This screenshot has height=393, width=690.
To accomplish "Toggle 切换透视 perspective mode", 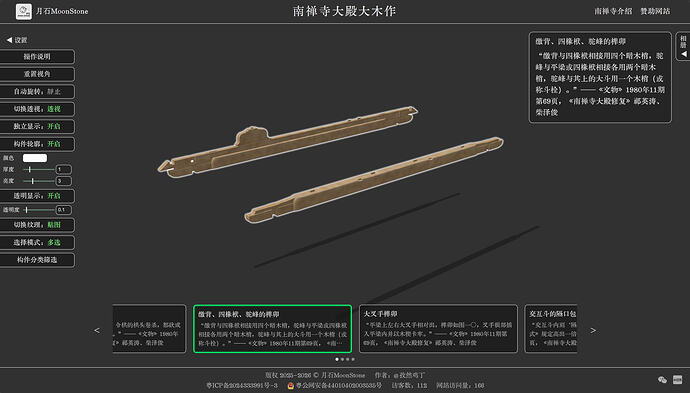I will point(37,109).
